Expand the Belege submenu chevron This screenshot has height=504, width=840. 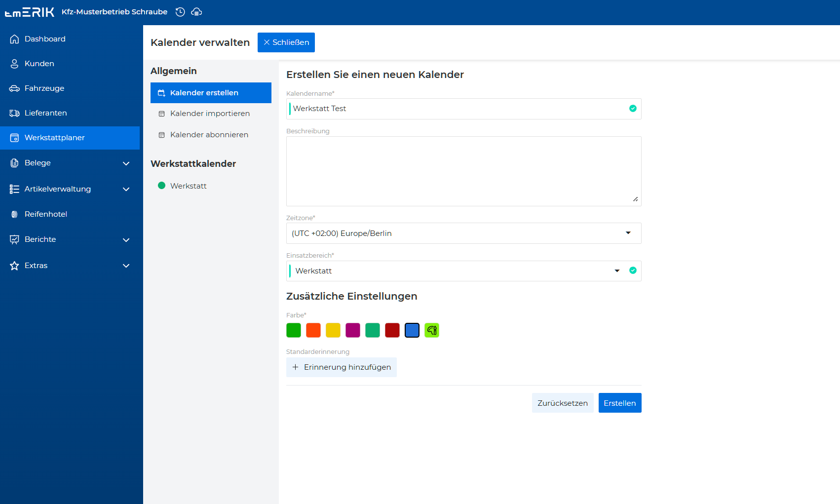126,163
